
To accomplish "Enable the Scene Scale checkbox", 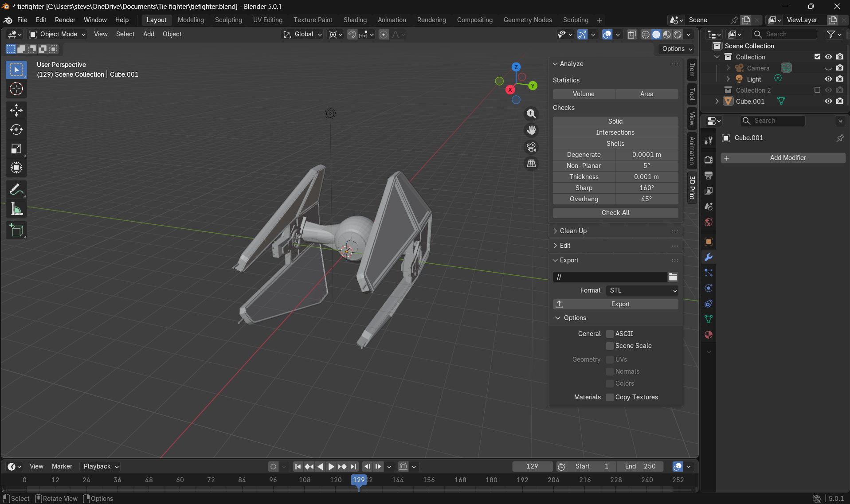I will pos(610,346).
